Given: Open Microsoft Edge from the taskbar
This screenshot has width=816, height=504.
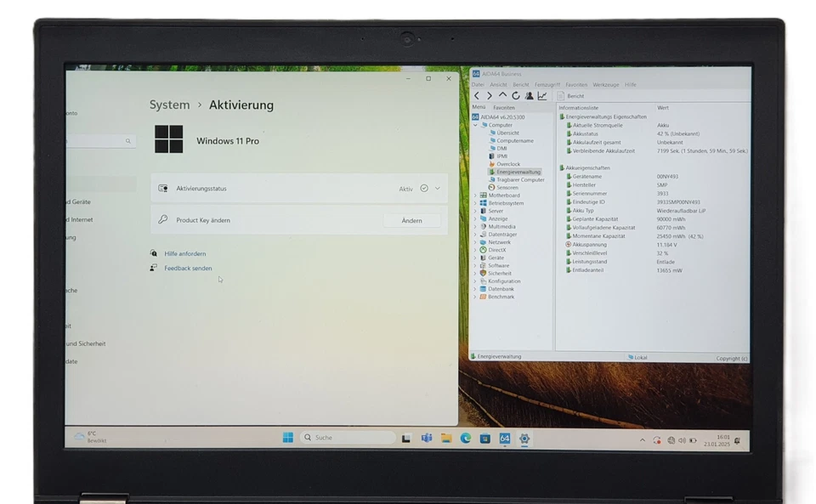Looking at the screenshot, I should coord(465,439).
